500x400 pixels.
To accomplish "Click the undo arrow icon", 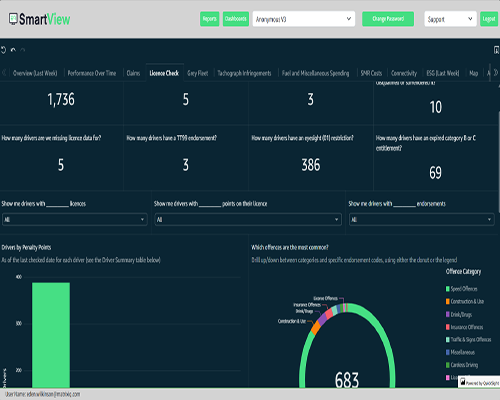I will pyautogui.click(x=13, y=50).
